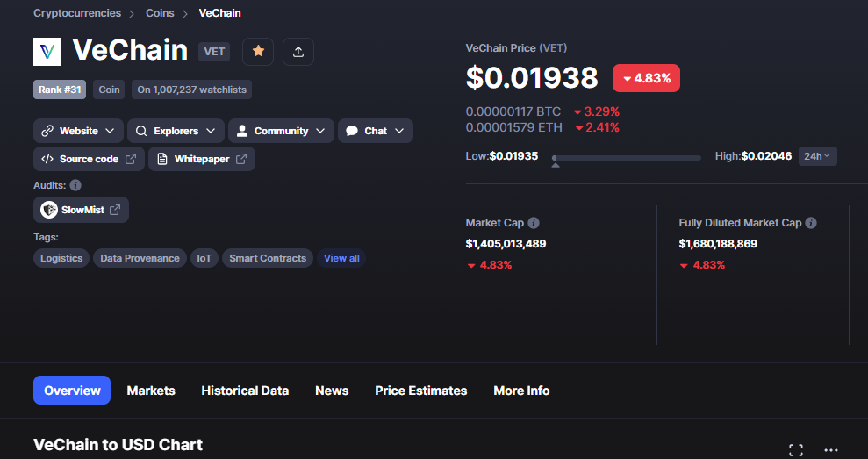The image size is (868, 459).
Task: Open SlowMist audit link
Action: [x=82, y=210]
